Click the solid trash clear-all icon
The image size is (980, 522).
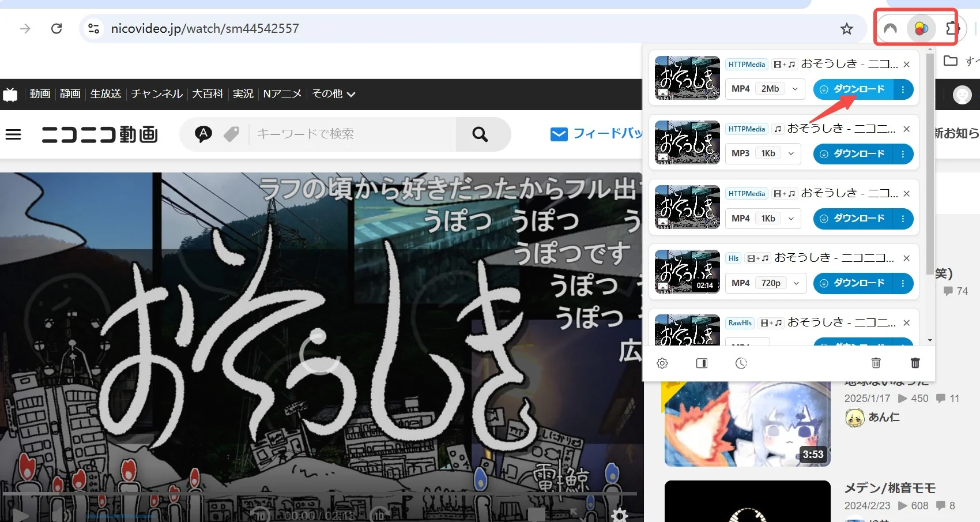coord(915,363)
